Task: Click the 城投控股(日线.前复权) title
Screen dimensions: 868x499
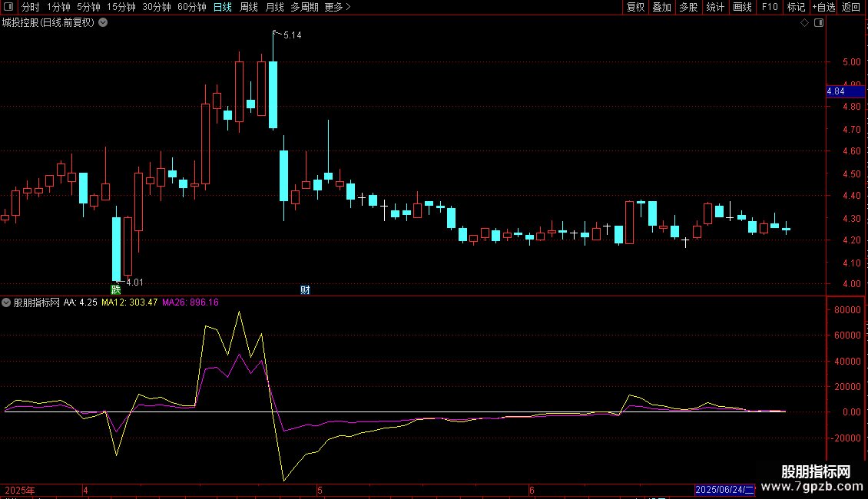Action: [x=48, y=23]
